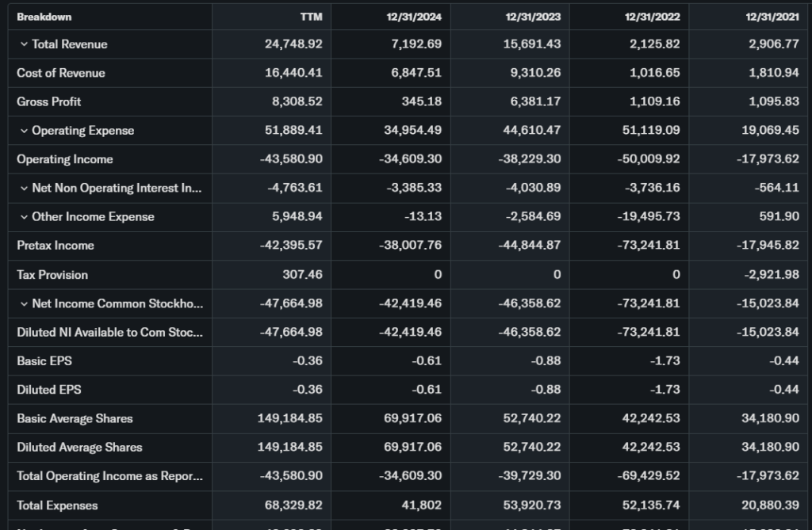Expand Net Income Common Stockholders chevron
Screen dimensions: 812x530
[x=24, y=304]
